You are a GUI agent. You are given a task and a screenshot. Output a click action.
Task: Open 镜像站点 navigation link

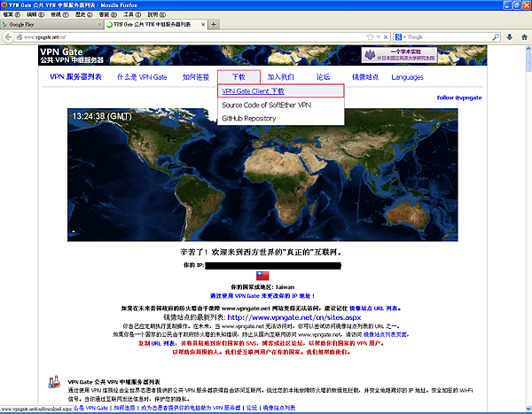coord(365,77)
